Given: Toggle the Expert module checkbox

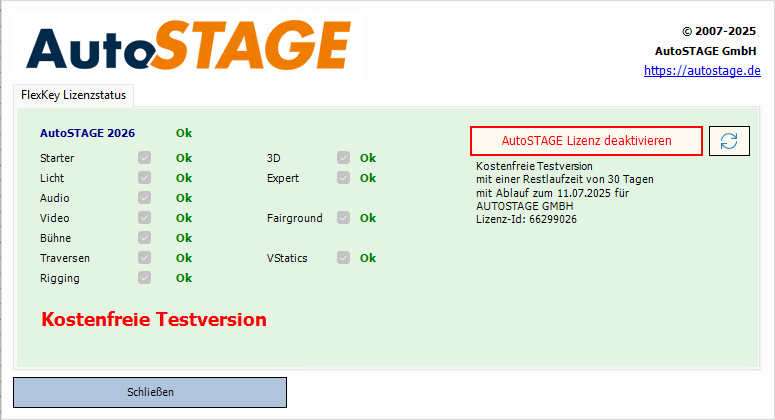Looking at the screenshot, I should pyautogui.click(x=344, y=178).
